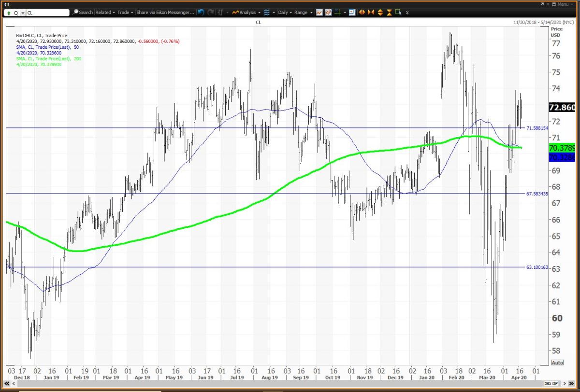Click the Undo arrow icon
The image size is (580, 392).
tap(201, 13)
